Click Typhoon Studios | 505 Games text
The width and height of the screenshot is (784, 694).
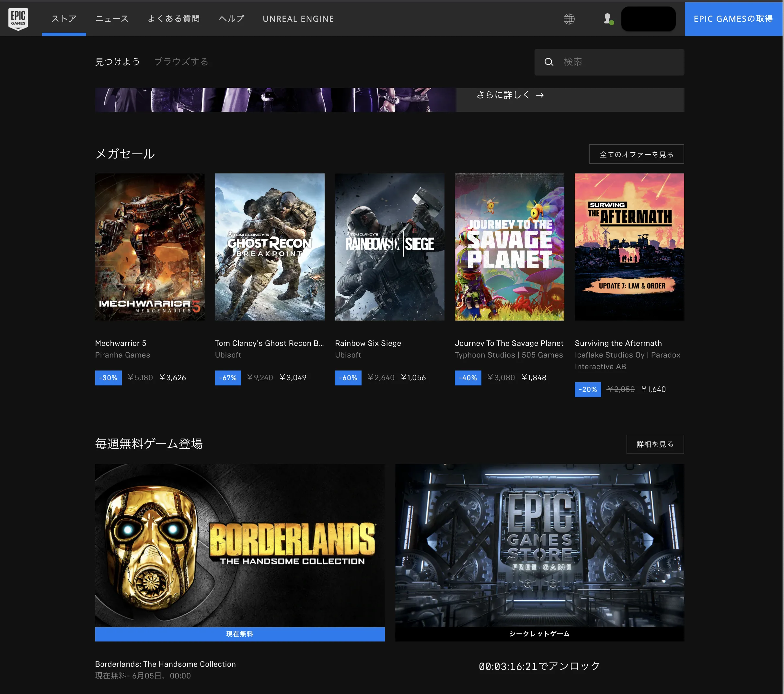(x=509, y=355)
